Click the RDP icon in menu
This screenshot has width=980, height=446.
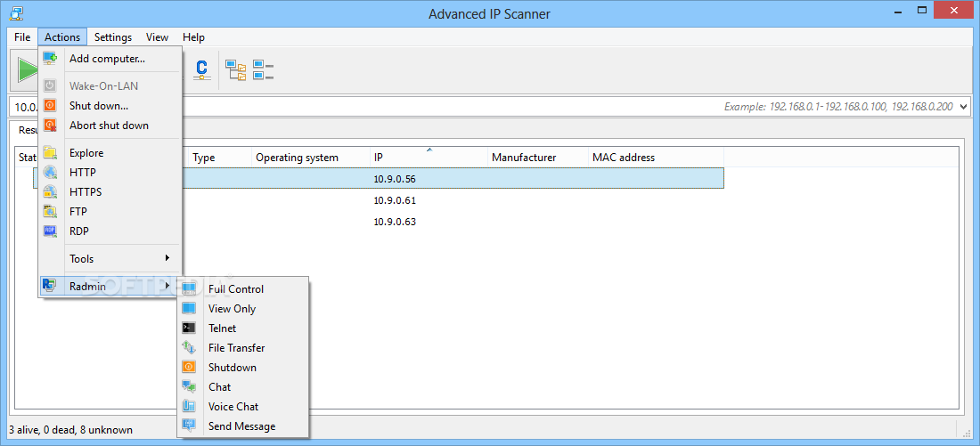click(x=50, y=231)
